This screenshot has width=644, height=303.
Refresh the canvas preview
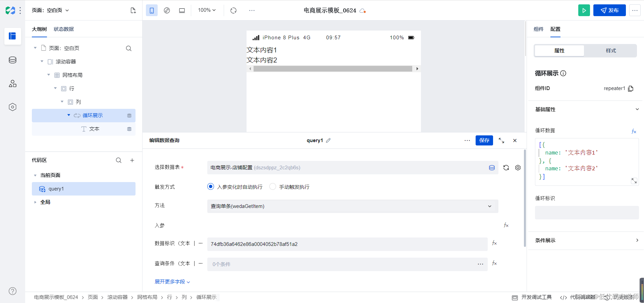pyautogui.click(x=233, y=10)
